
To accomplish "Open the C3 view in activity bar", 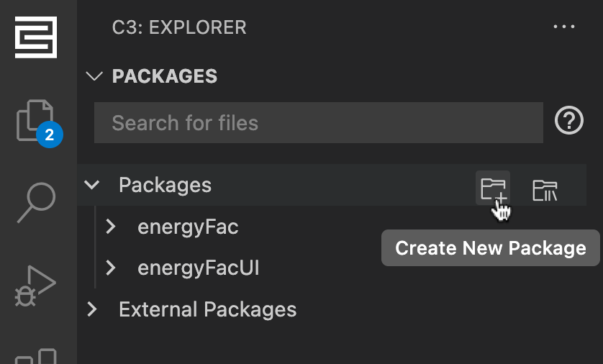I will click(36, 37).
